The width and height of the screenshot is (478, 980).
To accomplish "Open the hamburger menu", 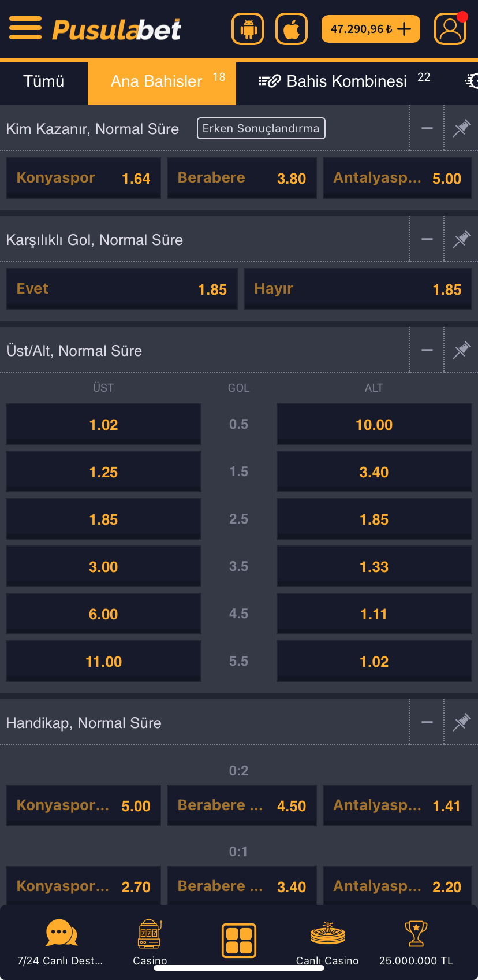I will (x=25, y=28).
